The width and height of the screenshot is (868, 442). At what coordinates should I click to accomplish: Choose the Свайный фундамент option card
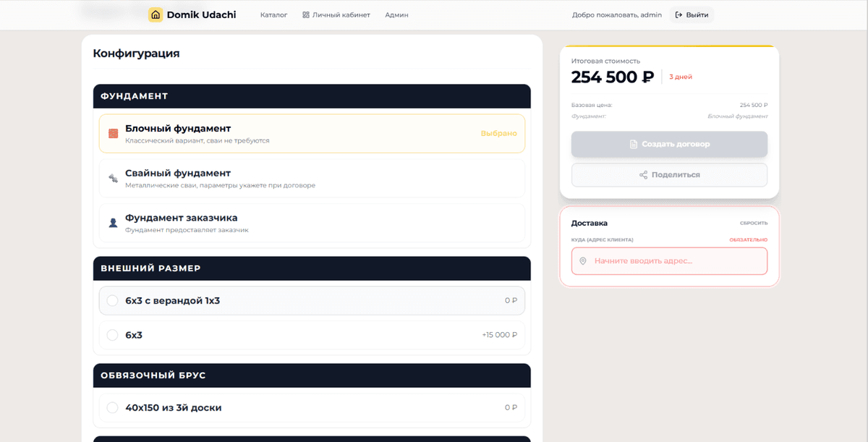tap(312, 178)
